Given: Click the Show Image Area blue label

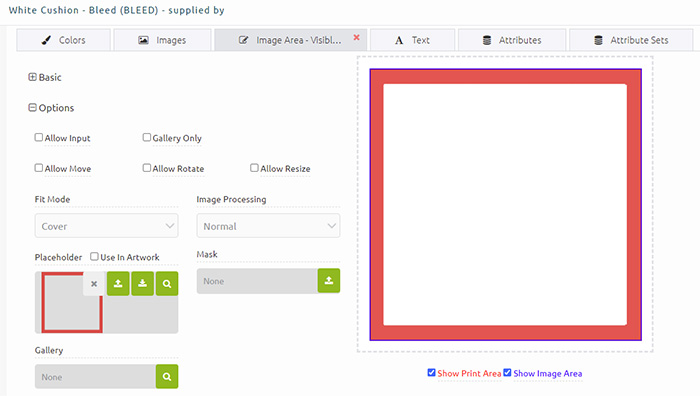Looking at the screenshot, I should (548, 373).
